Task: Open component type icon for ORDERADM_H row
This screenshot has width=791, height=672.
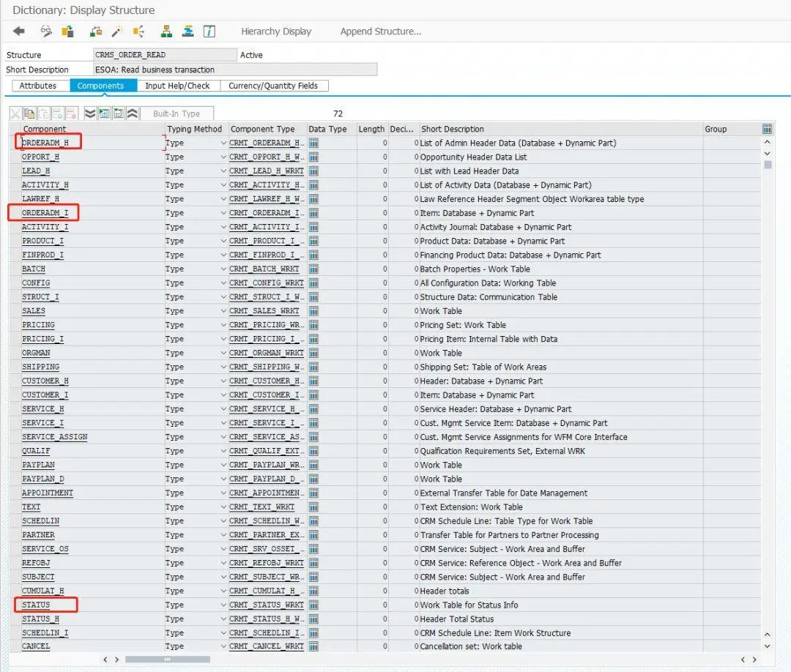Action: (x=313, y=143)
